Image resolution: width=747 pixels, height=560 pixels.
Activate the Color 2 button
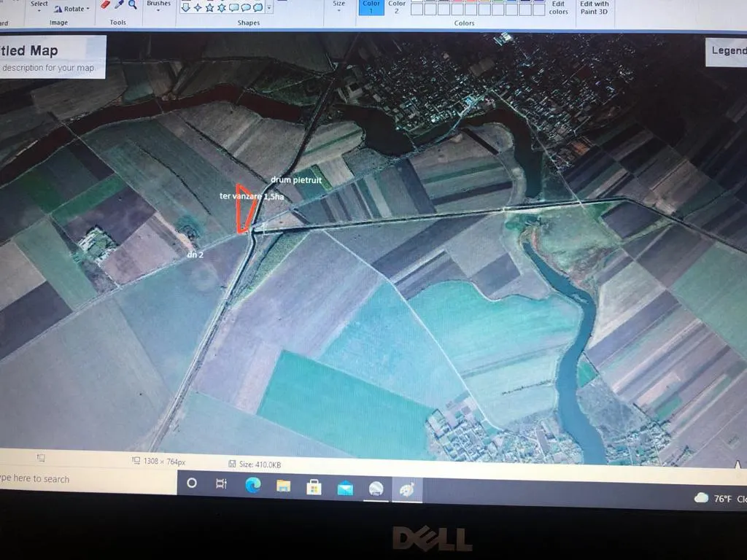click(396, 7)
